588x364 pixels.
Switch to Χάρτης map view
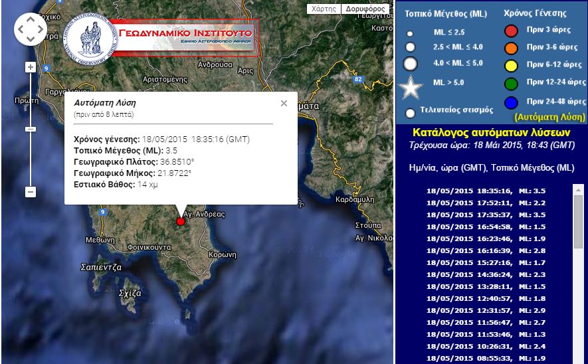pos(324,9)
